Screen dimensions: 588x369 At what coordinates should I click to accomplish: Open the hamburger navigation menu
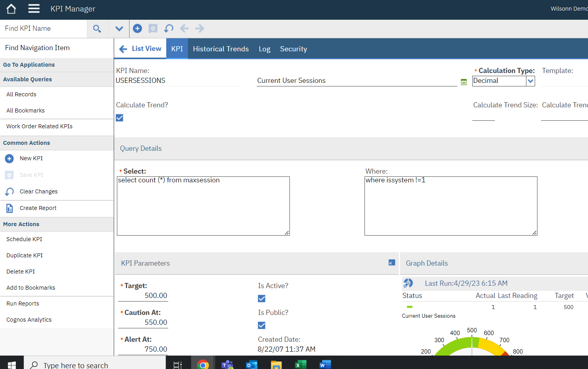(34, 8)
